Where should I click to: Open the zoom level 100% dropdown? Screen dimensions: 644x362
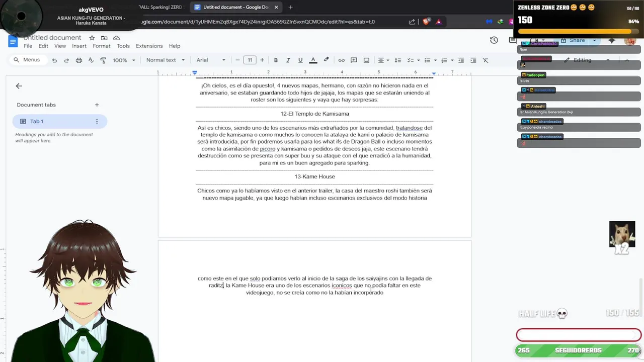click(x=124, y=60)
